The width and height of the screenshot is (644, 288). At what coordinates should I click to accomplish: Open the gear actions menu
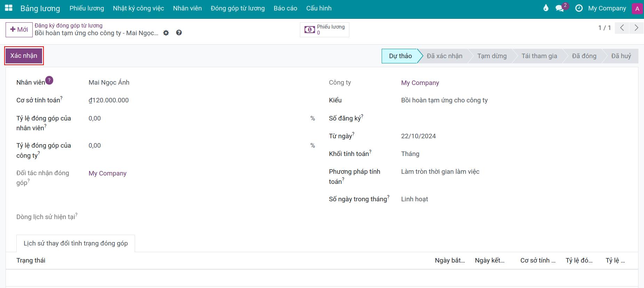tap(166, 33)
